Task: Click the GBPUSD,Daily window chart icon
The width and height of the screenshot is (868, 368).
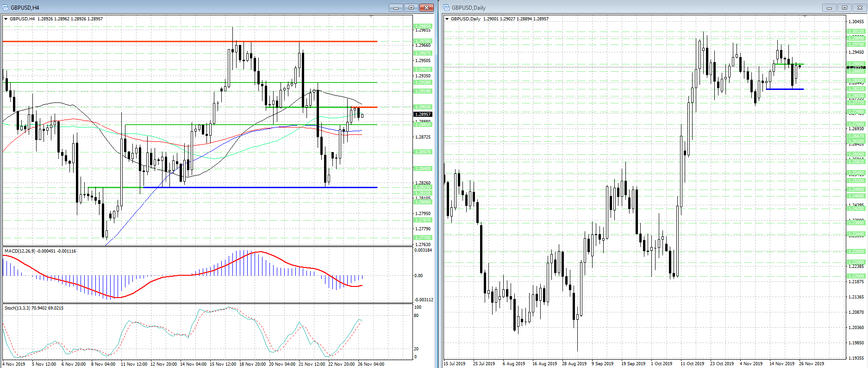Action: pyautogui.click(x=447, y=7)
